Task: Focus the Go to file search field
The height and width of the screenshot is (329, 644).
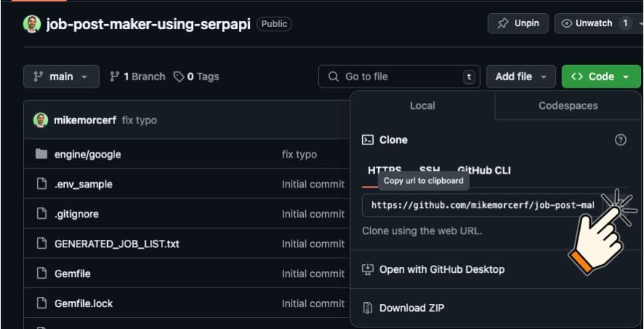Action: point(399,77)
